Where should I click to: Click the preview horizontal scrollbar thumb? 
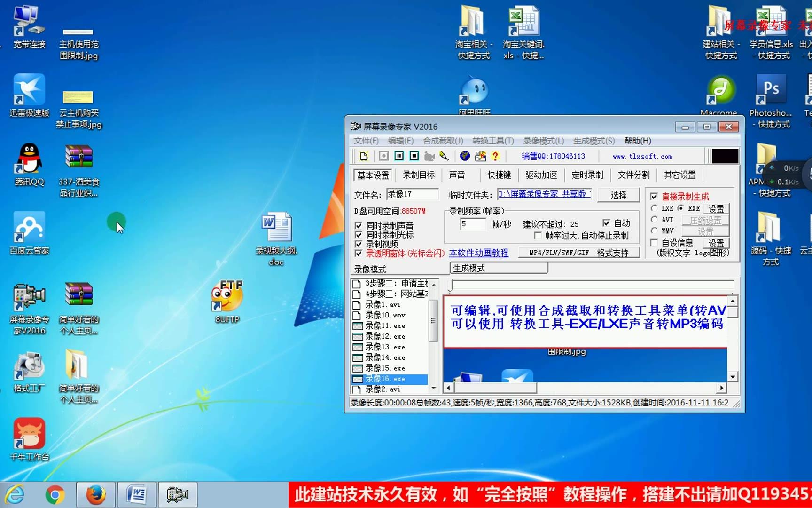[495, 388]
